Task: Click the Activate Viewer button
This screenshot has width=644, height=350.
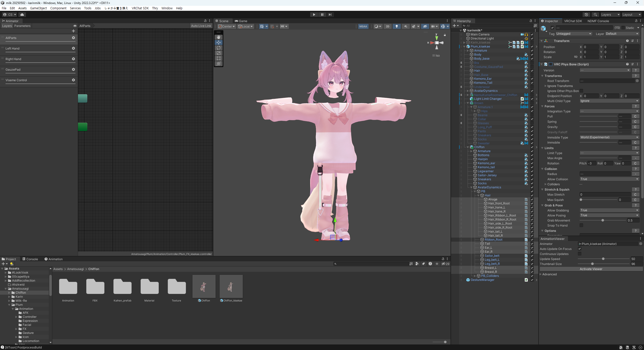Action: [x=591, y=269]
